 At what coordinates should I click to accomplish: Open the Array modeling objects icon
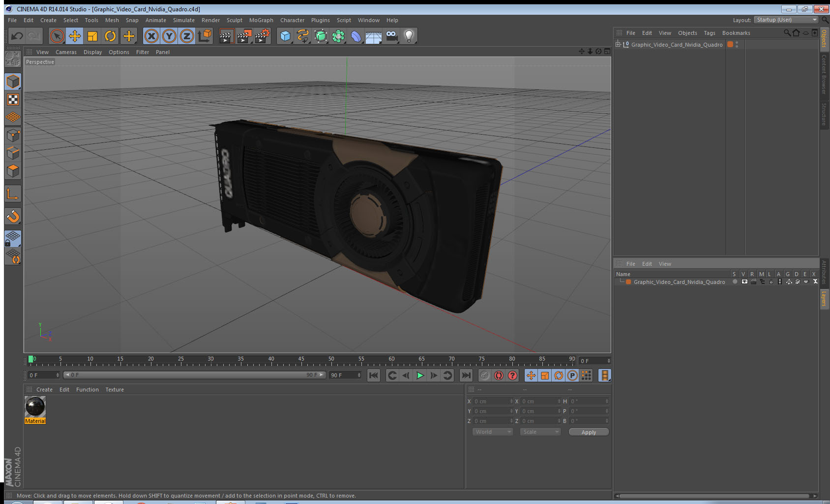tap(338, 36)
